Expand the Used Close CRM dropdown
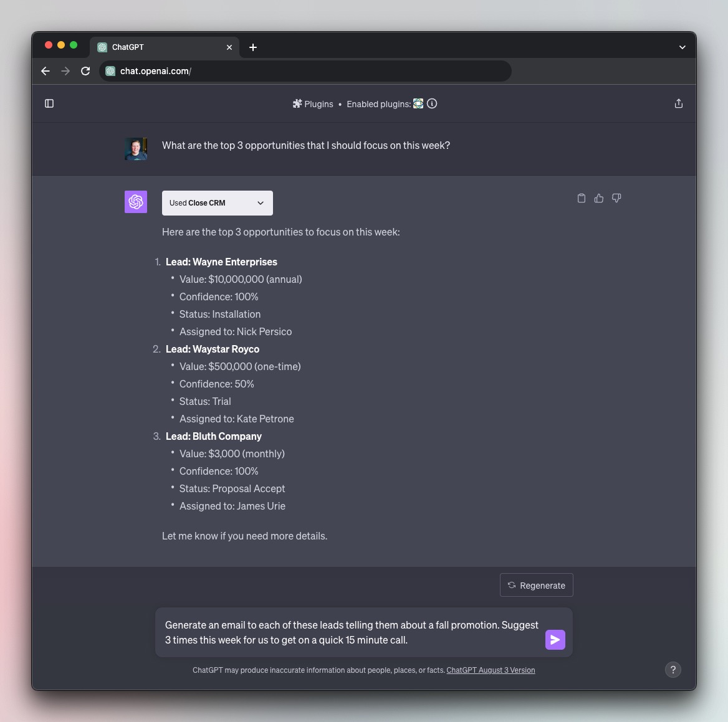Screen dimensions: 728x722 point(217,202)
